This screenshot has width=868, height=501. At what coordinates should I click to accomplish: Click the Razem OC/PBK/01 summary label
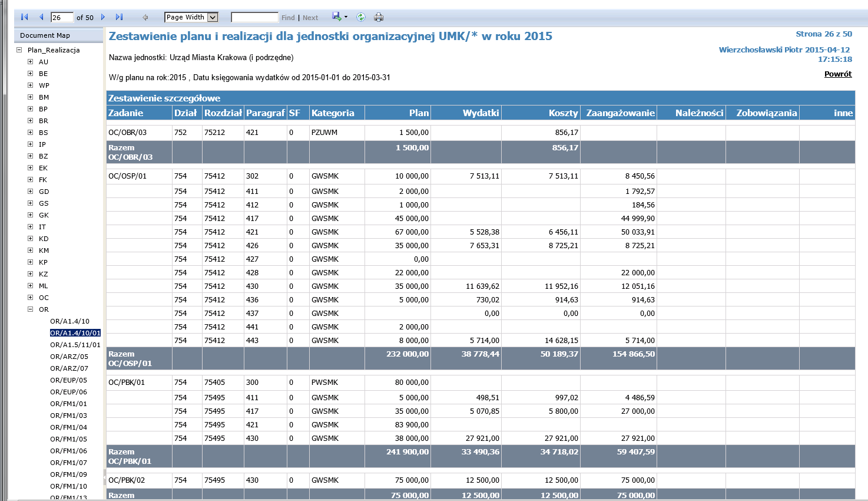click(130, 457)
